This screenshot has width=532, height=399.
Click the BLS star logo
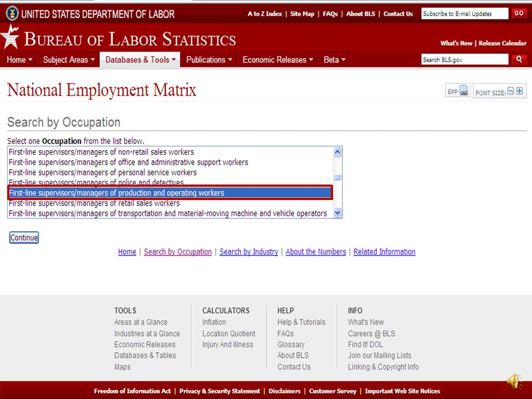pyautogui.click(x=10, y=37)
